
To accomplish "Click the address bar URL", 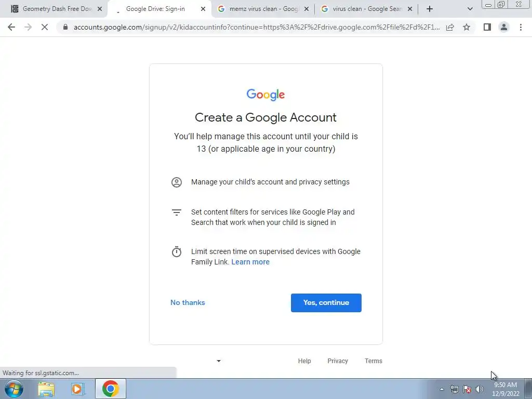I will (257, 27).
